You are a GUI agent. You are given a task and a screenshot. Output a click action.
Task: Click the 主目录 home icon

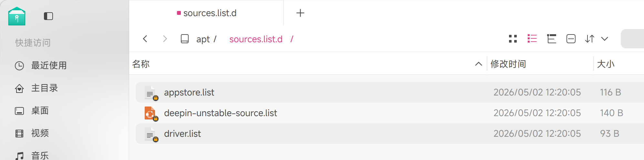[19, 88]
